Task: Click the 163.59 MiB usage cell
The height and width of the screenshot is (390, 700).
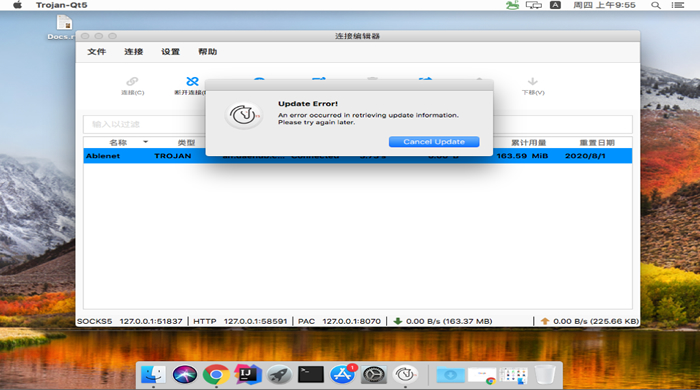Action: [522, 156]
